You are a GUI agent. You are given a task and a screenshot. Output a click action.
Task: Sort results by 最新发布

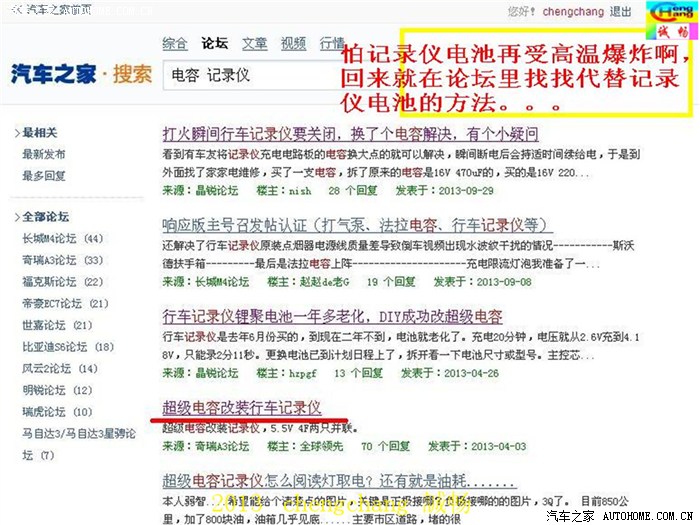(44, 154)
